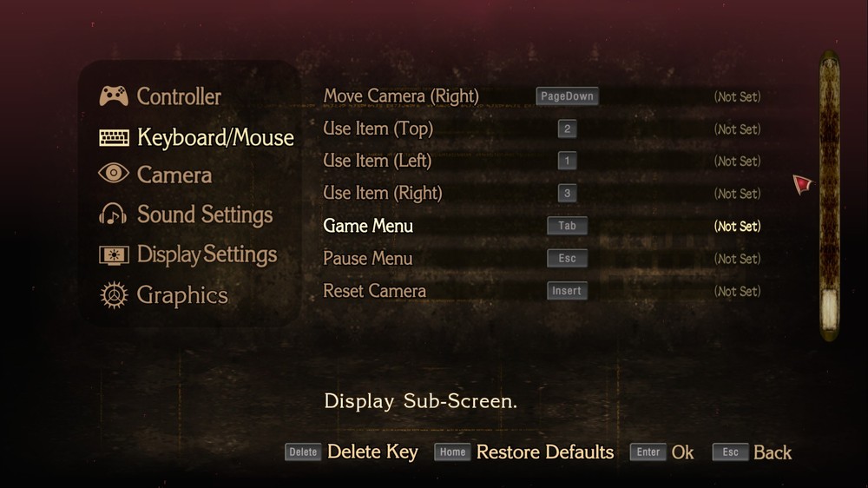
Task: Open the headphones Sound Settings icon
Action: coord(113,214)
